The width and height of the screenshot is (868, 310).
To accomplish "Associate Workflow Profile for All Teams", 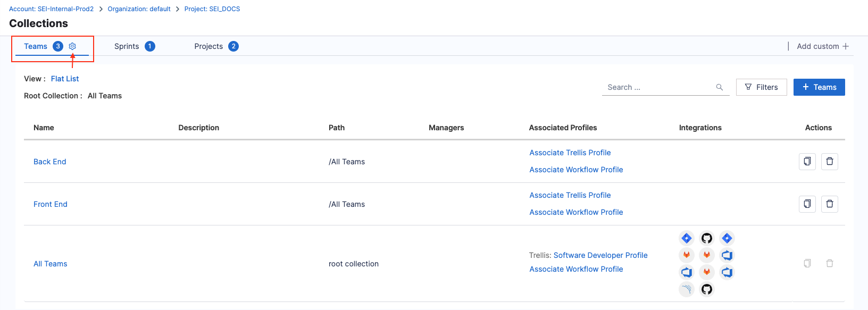I will click(576, 269).
